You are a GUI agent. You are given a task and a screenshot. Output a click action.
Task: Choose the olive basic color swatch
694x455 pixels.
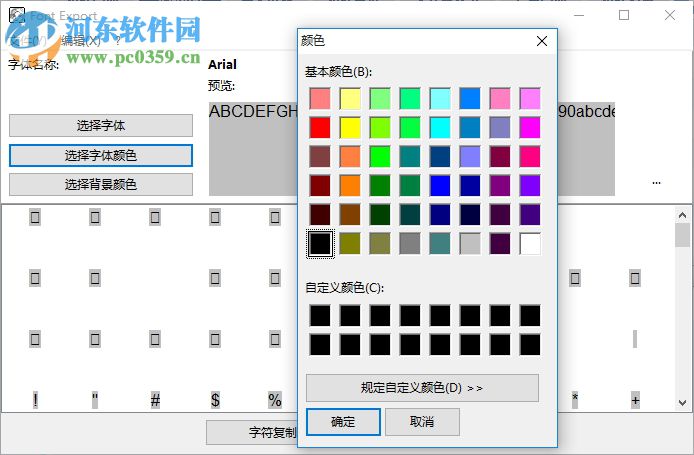pos(350,243)
